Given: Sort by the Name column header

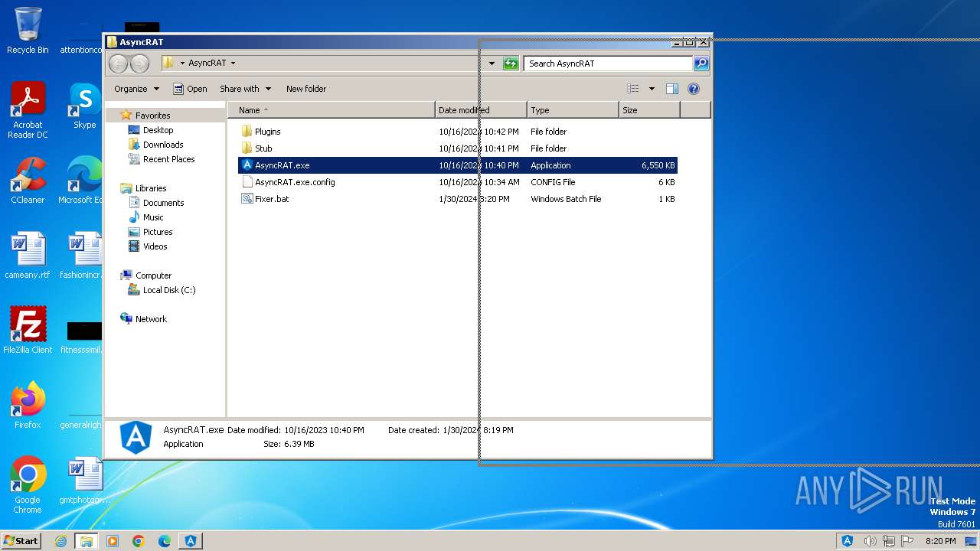Looking at the screenshot, I should click(x=331, y=110).
